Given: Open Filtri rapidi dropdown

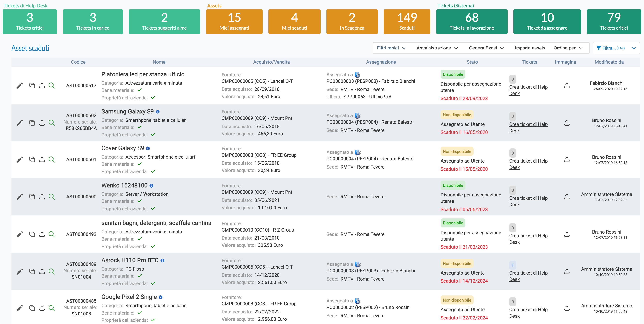Looking at the screenshot, I should point(391,48).
